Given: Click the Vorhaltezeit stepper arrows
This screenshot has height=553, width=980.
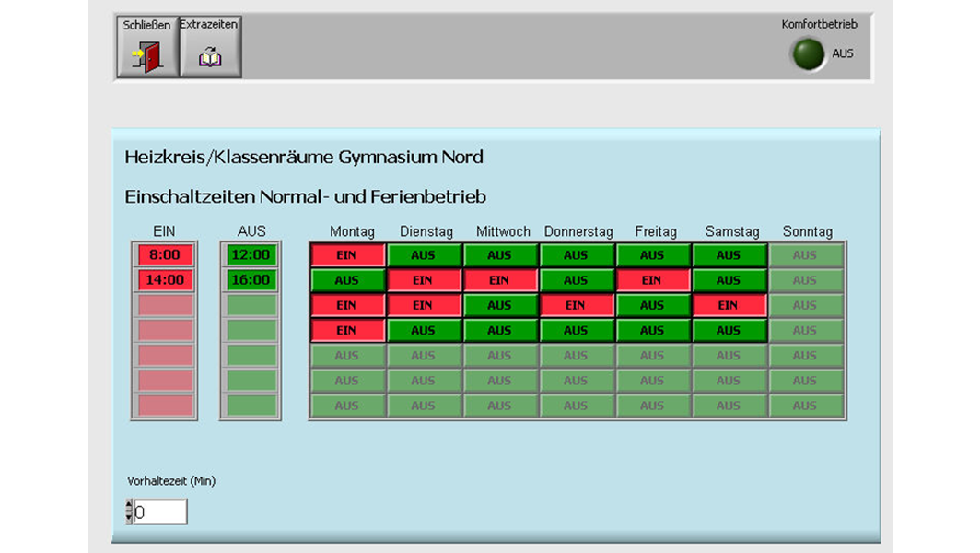Looking at the screenshot, I should [x=129, y=512].
